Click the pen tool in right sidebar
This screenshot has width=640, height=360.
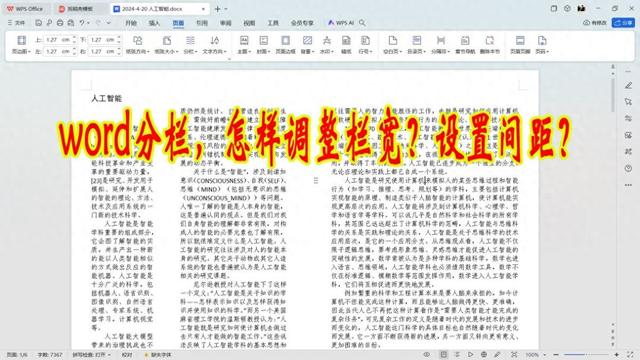tap(628, 85)
